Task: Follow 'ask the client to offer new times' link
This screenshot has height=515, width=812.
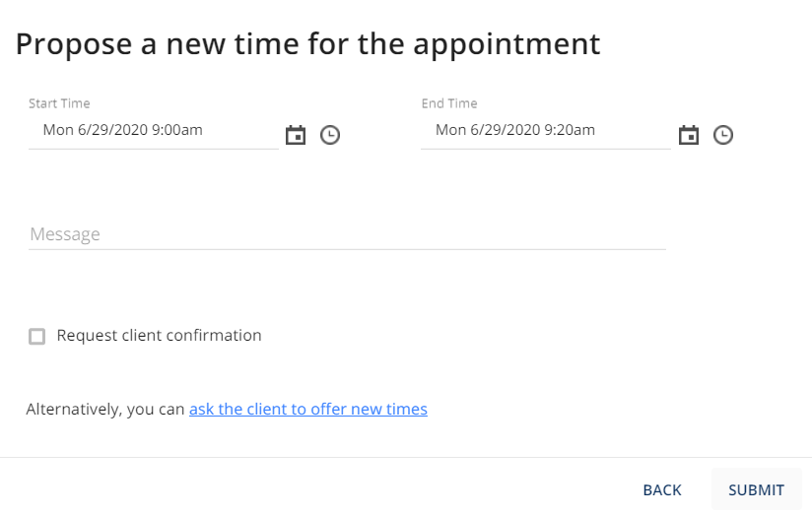Action: click(308, 409)
